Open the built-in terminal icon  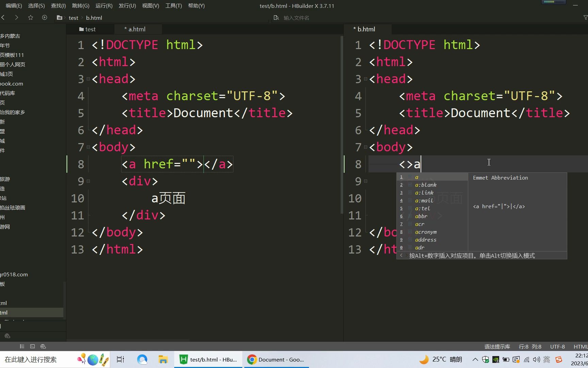coord(32,346)
